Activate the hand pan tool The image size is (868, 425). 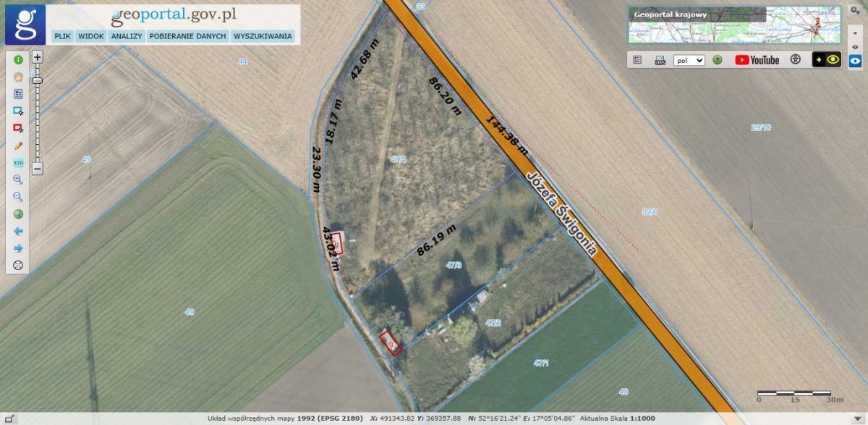pyautogui.click(x=18, y=76)
